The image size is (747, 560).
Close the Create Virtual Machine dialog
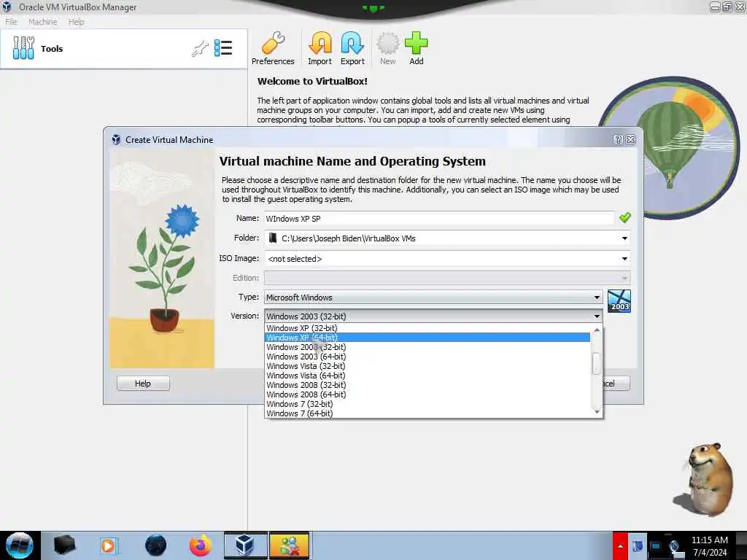[631, 139]
